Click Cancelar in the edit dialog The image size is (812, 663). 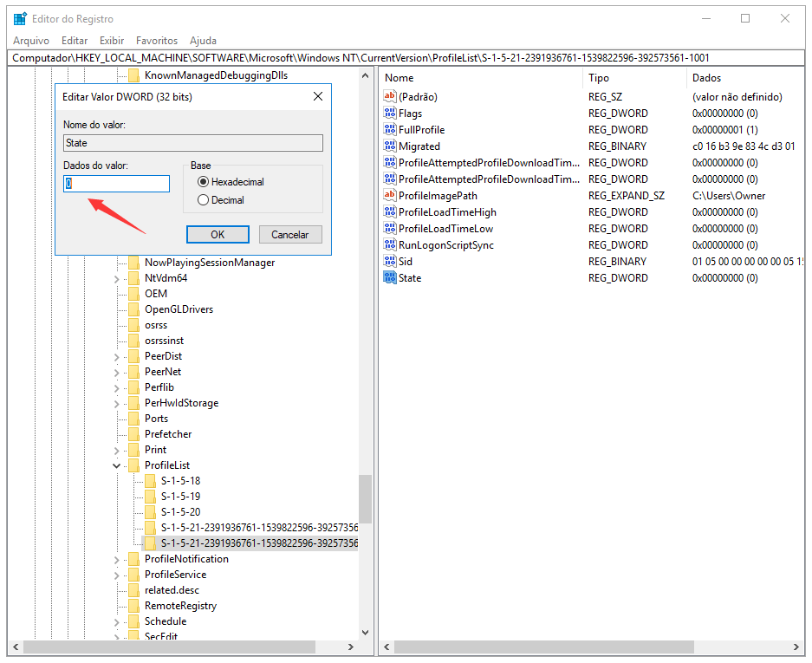289,235
